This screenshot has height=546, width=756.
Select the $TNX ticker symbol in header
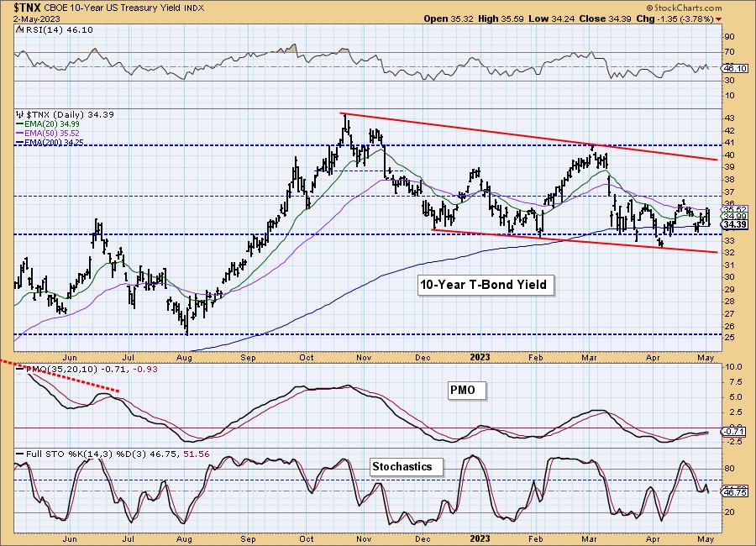coord(28,8)
